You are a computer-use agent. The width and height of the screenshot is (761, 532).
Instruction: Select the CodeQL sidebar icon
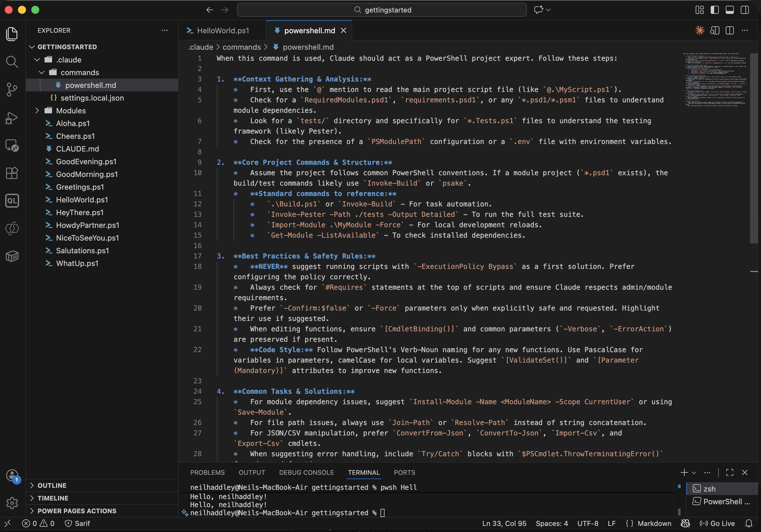pos(12,201)
